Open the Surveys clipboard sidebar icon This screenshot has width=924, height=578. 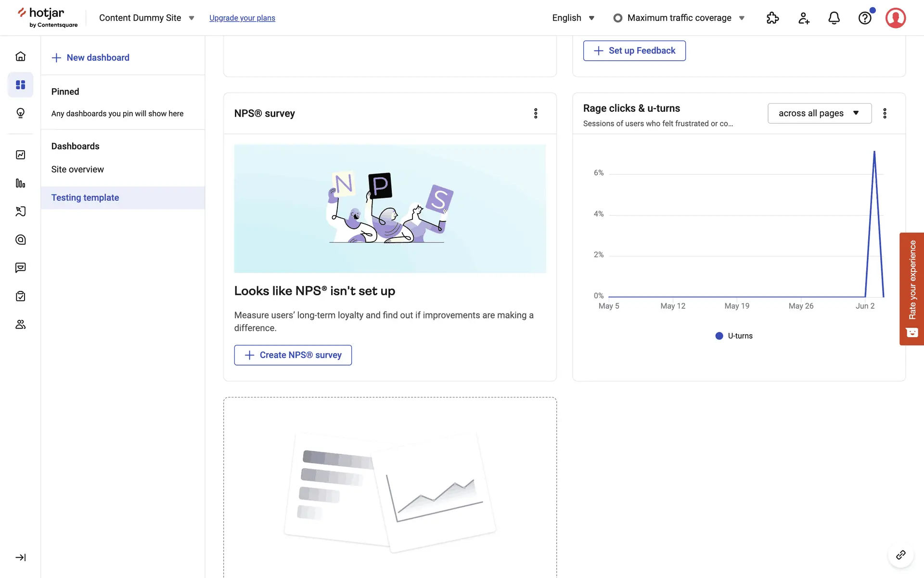click(20, 296)
